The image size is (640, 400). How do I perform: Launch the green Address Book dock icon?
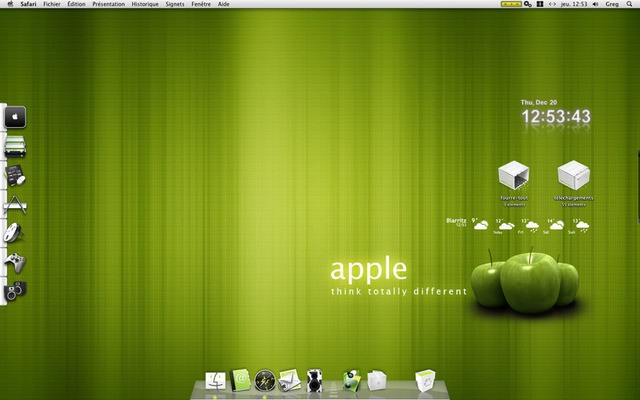pos(240,380)
